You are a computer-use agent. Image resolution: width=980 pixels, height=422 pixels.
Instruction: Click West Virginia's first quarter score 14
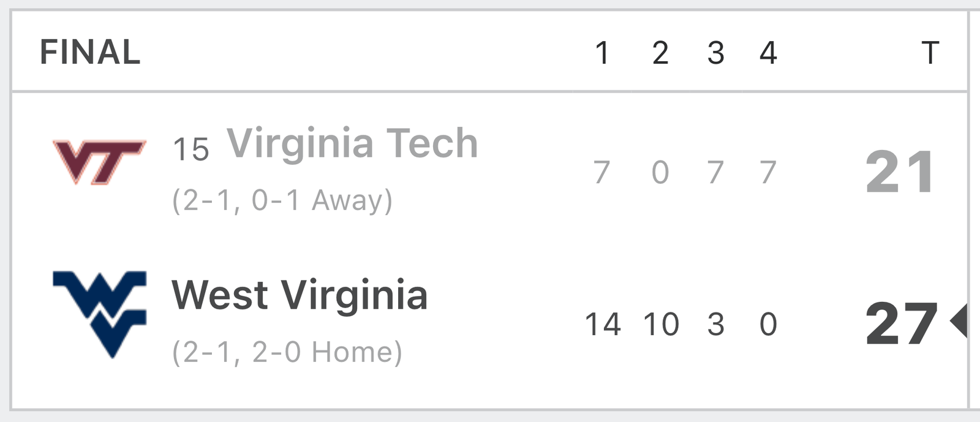point(603,324)
